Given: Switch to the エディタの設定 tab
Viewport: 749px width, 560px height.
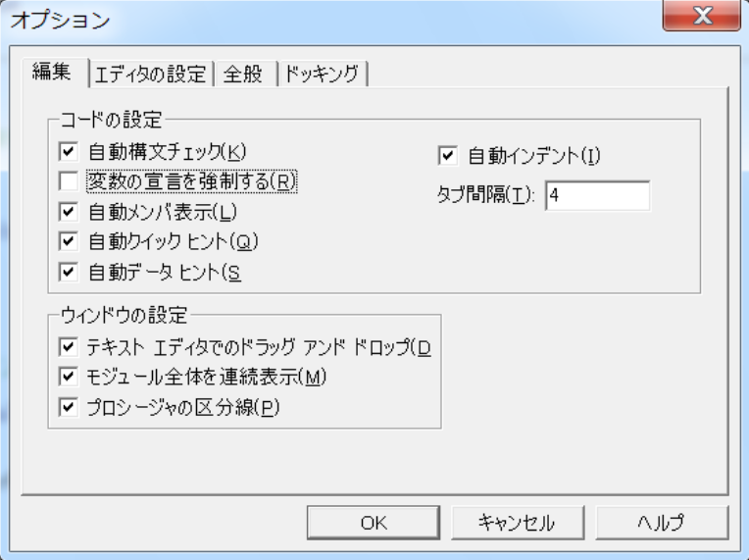Looking at the screenshot, I should point(151,74).
